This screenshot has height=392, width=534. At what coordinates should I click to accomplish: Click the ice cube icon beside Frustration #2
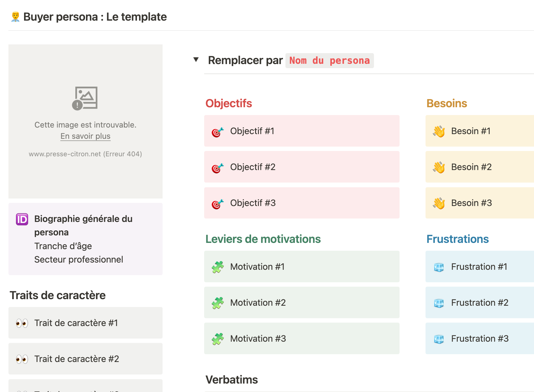439,303
